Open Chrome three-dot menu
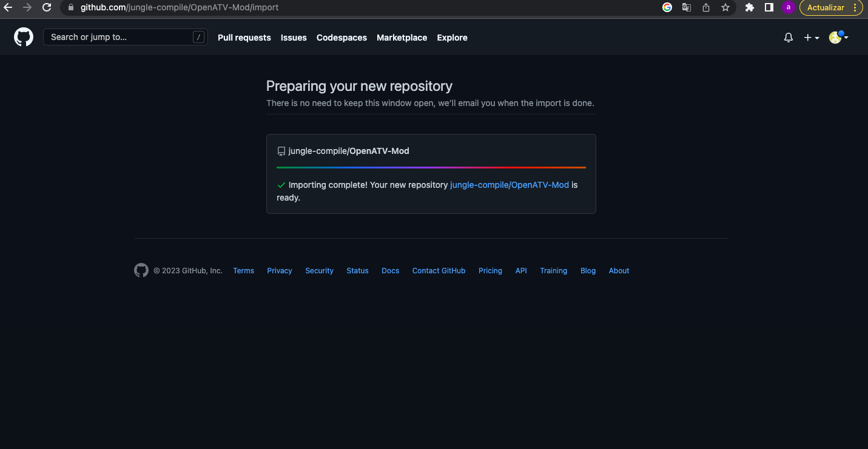 856,8
